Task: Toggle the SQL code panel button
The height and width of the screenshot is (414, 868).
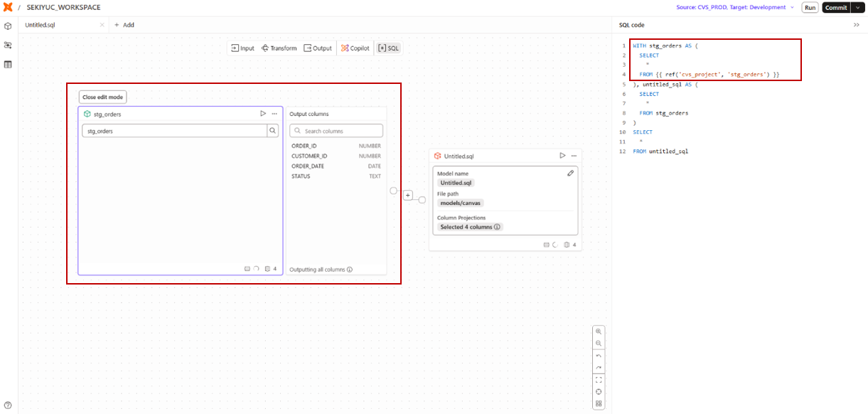Action: tap(389, 48)
